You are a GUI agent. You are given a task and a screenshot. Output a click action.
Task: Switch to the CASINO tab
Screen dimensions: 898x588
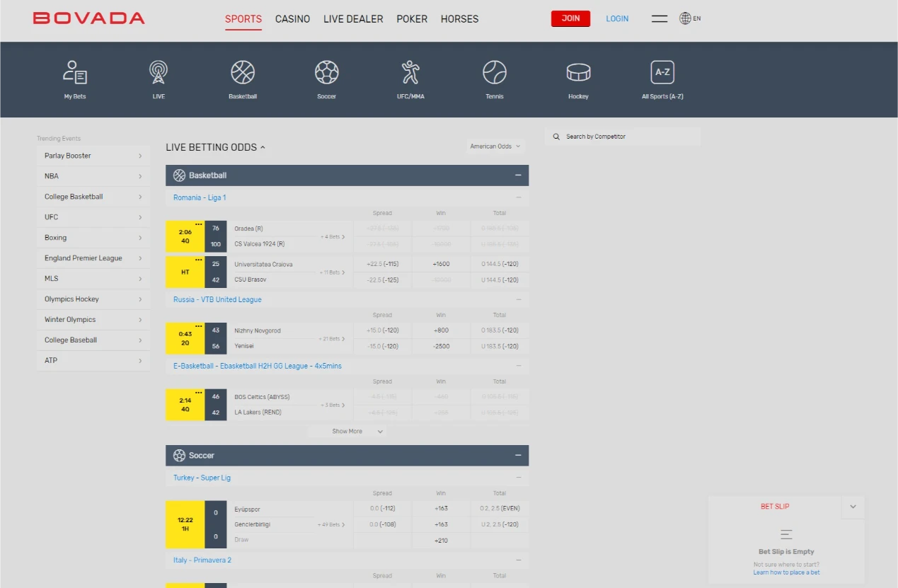point(292,19)
